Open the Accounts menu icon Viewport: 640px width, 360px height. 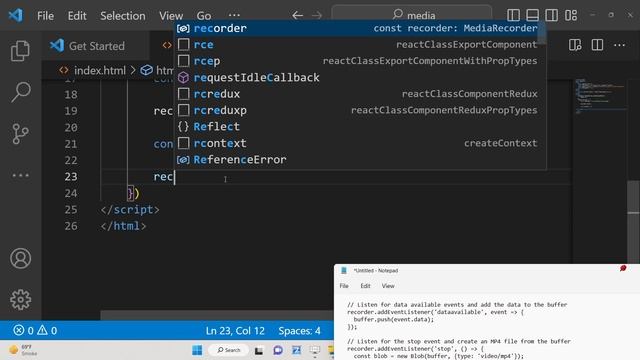tap(20, 258)
